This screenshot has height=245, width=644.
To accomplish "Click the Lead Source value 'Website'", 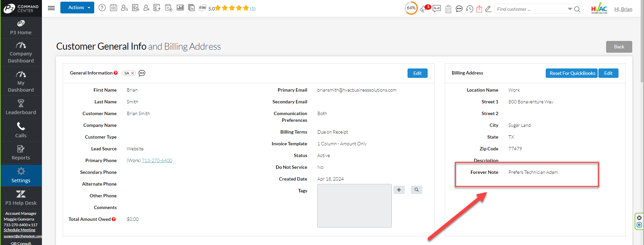I will pos(135,149).
